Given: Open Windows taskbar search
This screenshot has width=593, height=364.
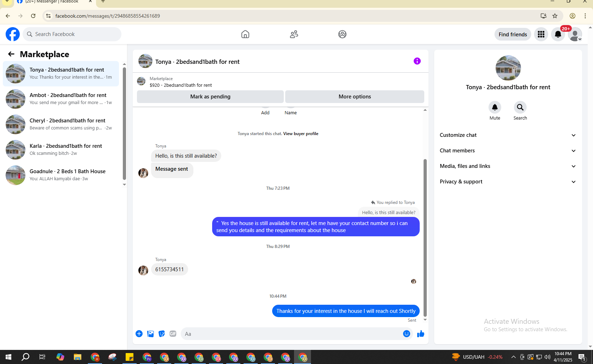Looking at the screenshot, I should coord(25,357).
